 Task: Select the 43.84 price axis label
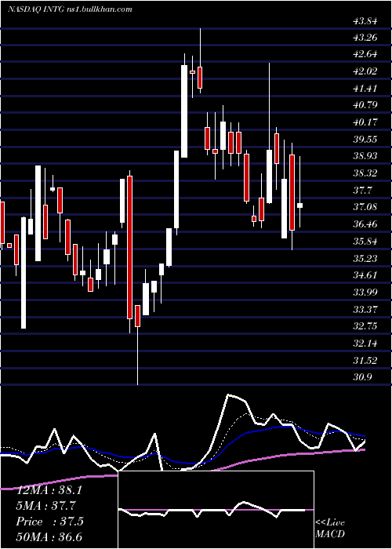pos(365,21)
